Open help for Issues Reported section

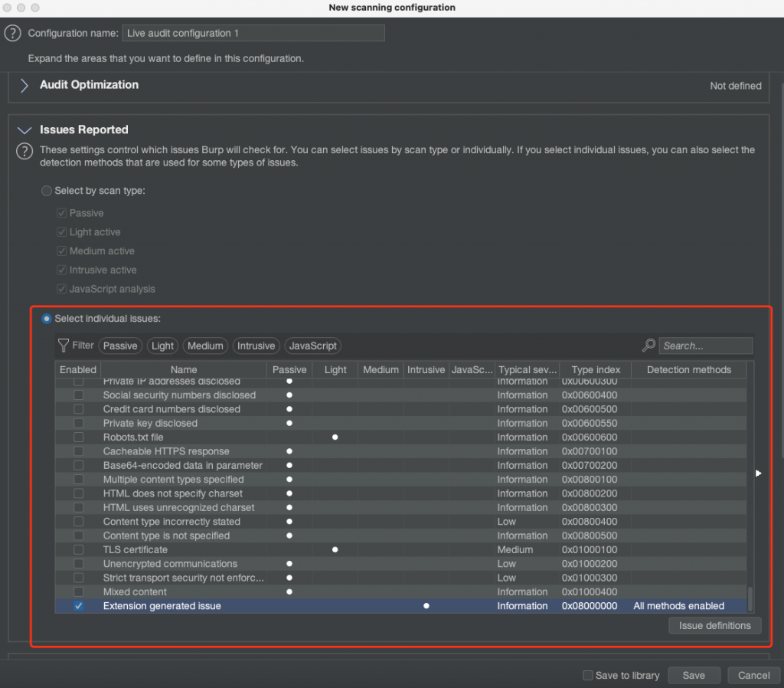[x=24, y=151]
